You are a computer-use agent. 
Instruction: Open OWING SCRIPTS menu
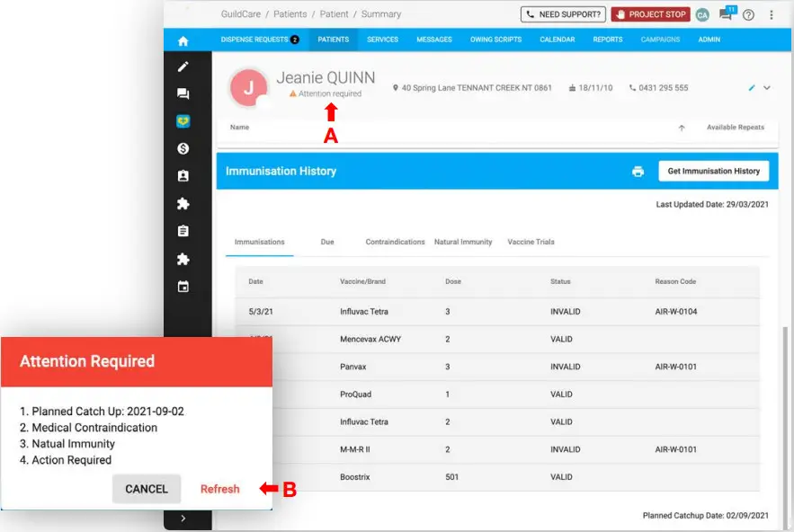[495, 40]
